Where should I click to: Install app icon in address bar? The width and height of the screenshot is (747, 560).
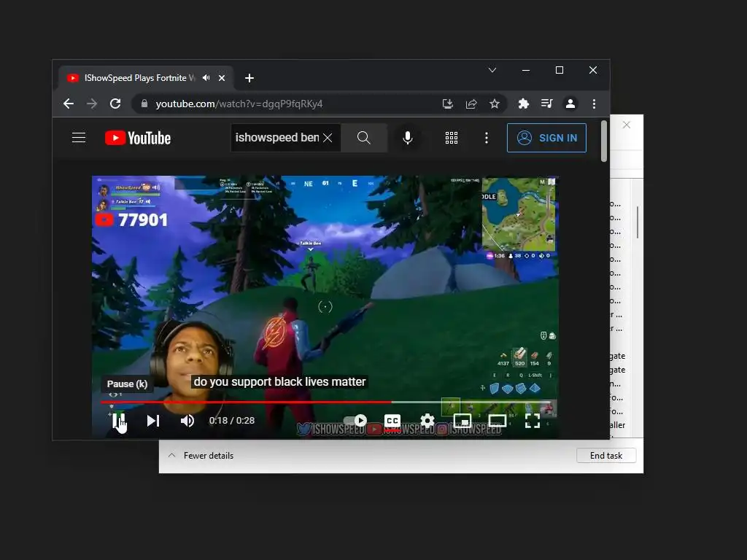pos(447,104)
